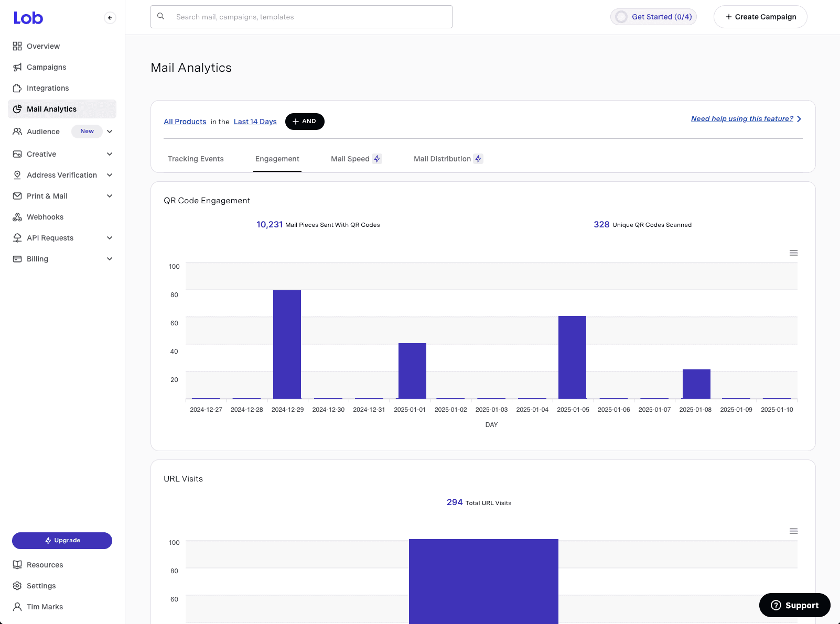This screenshot has width=840, height=624.
Task: Expand the Creative section chevron
Action: pos(110,154)
